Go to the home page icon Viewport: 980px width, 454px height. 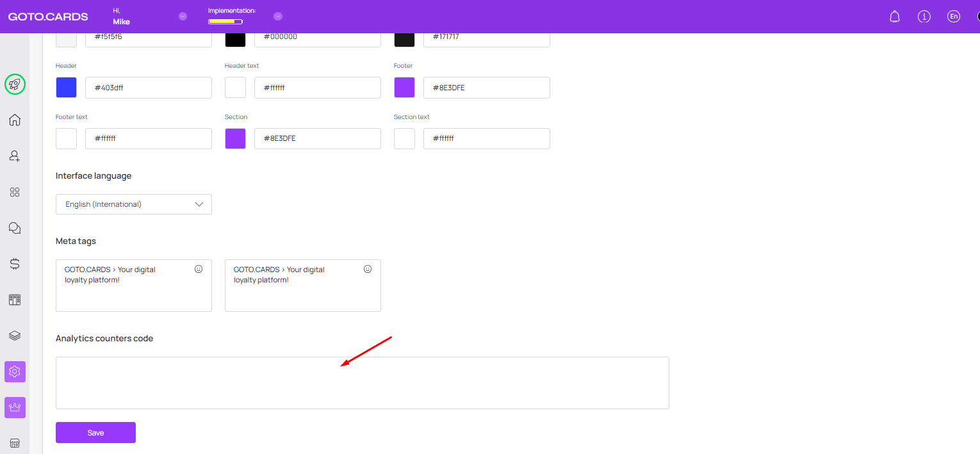coord(15,120)
